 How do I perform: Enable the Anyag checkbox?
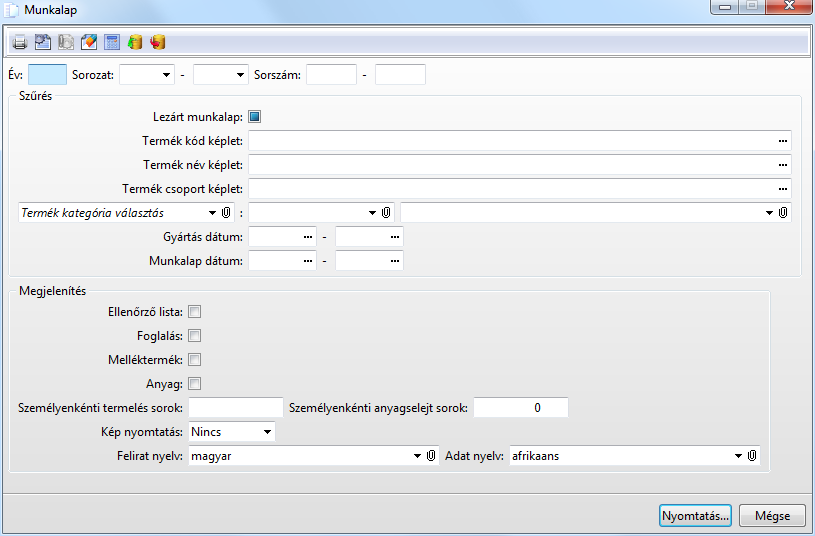(x=194, y=384)
